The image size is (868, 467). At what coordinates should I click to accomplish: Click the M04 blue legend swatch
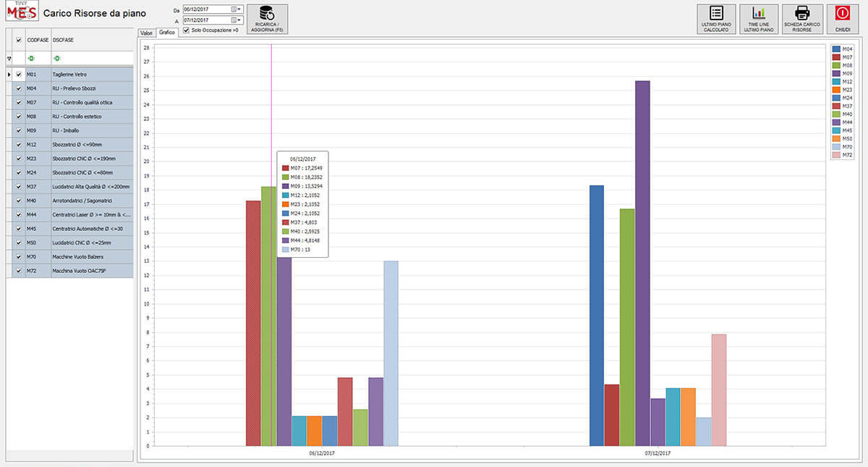(836, 49)
